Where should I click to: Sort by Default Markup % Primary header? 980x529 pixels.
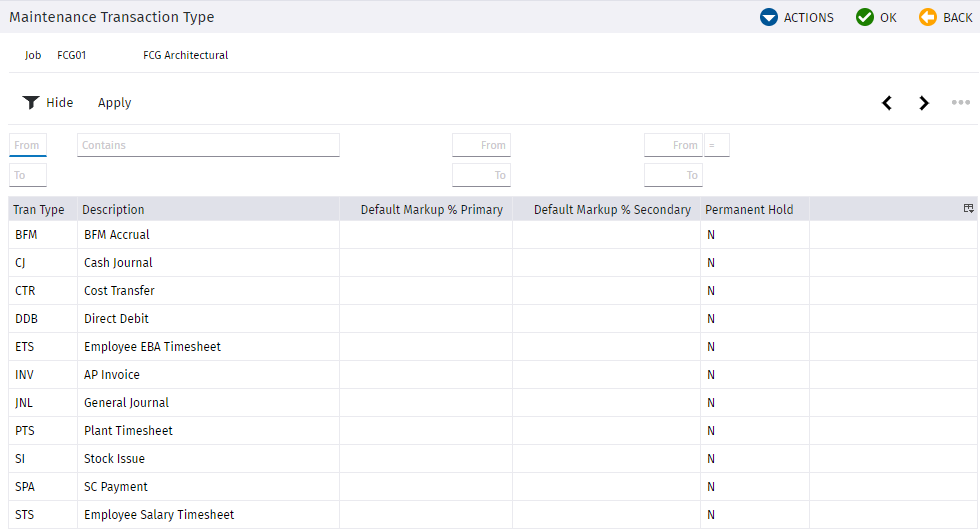(x=432, y=209)
